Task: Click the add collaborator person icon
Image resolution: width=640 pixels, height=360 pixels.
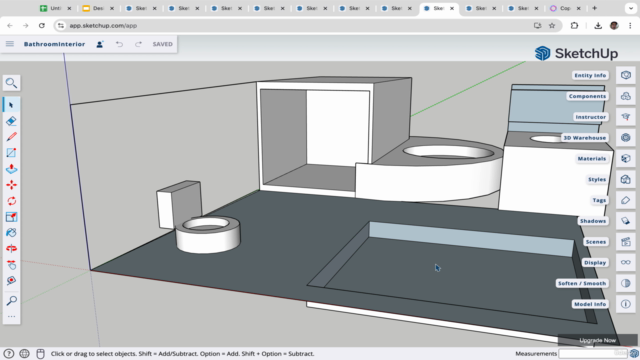Action: pos(100,44)
